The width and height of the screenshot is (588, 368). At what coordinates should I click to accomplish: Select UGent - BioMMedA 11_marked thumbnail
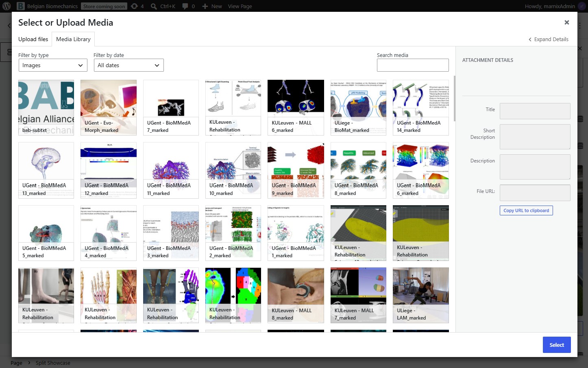171,170
